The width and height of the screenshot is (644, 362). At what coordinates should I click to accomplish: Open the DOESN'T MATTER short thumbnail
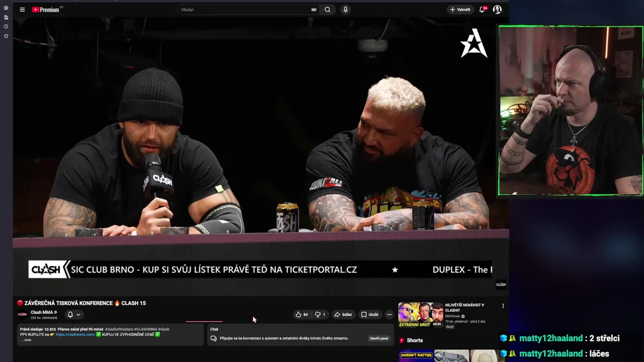tap(416, 356)
